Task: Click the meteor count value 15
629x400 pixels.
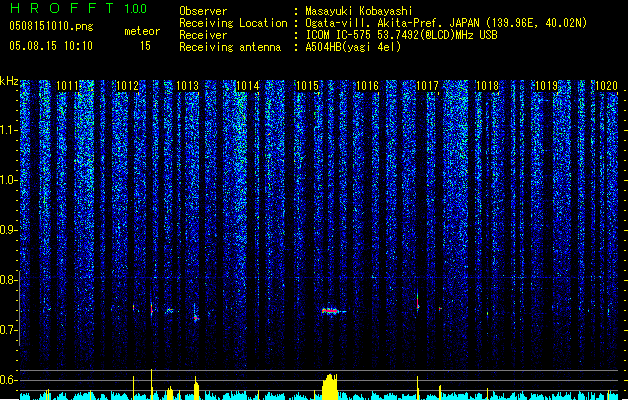Action: click(x=145, y=46)
